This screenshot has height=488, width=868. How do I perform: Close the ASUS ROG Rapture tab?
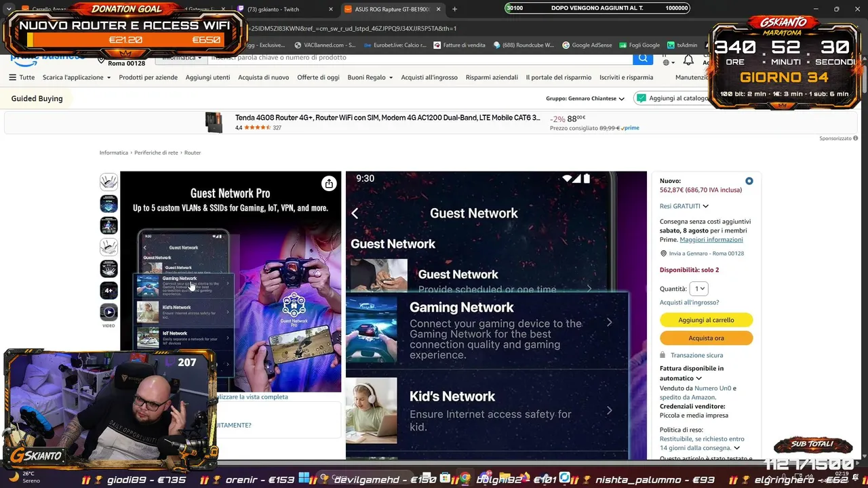coord(437,9)
